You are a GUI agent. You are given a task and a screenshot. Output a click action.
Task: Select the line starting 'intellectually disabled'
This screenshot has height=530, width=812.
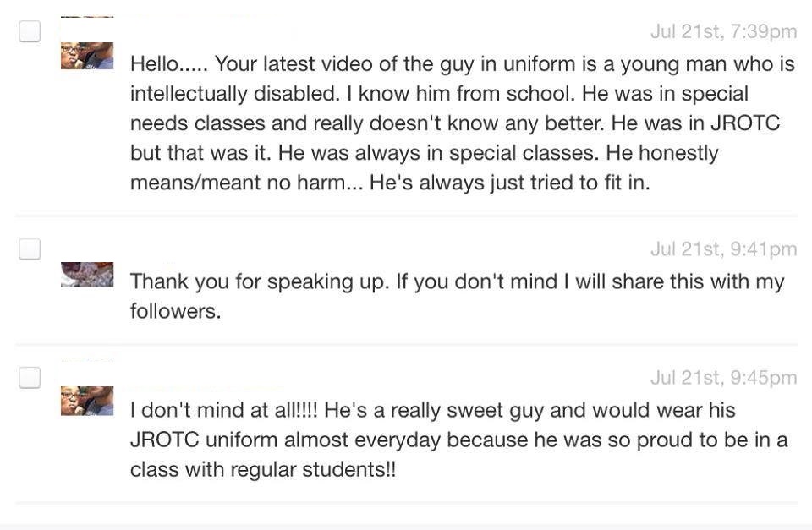pos(439,94)
